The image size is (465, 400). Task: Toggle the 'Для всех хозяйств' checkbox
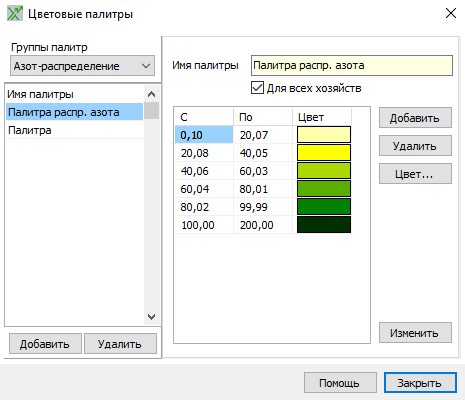[x=257, y=88]
